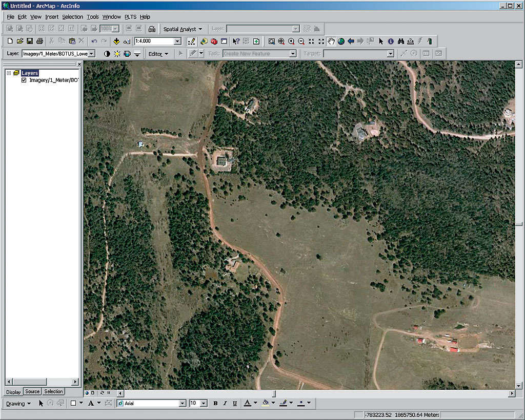Zoom to Full Extent globe icon
The image size is (525, 420).
coord(341,41)
